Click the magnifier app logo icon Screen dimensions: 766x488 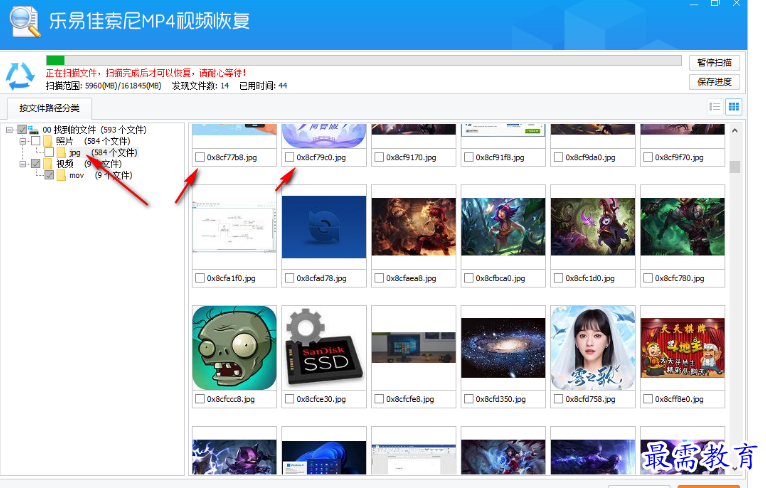[x=24, y=21]
